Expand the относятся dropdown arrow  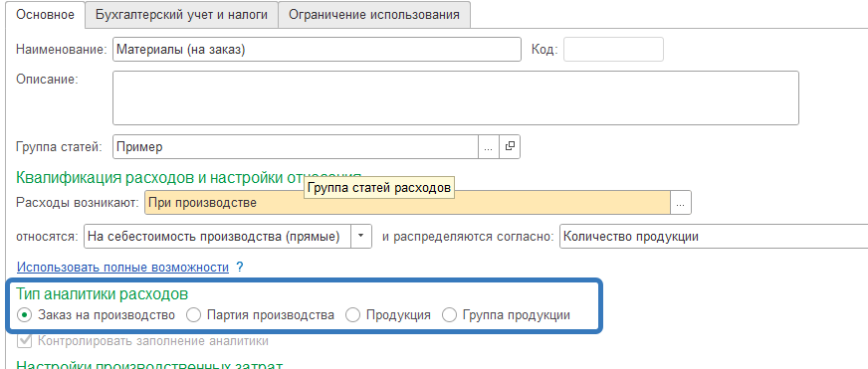(361, 237)
